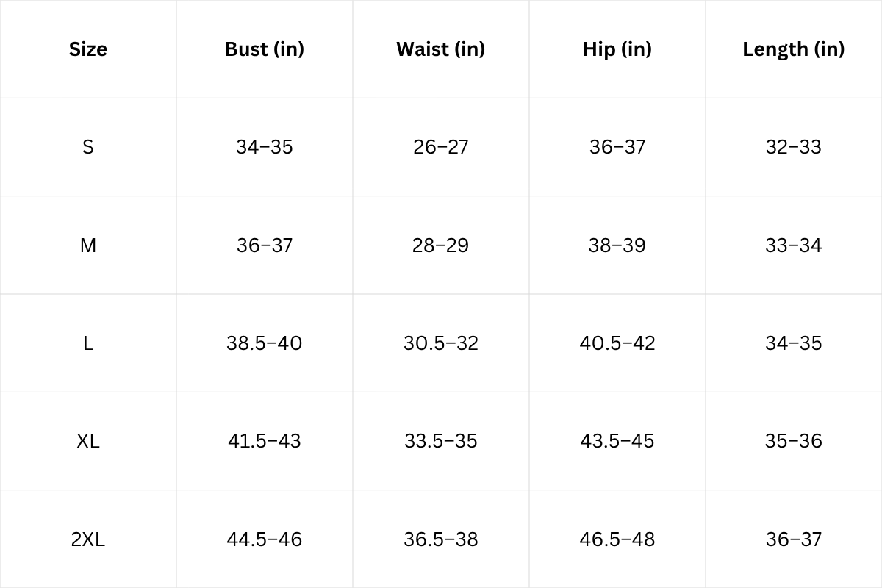Select the S size row label
Viewport: 882px width, 588px height.
point(88,147)
